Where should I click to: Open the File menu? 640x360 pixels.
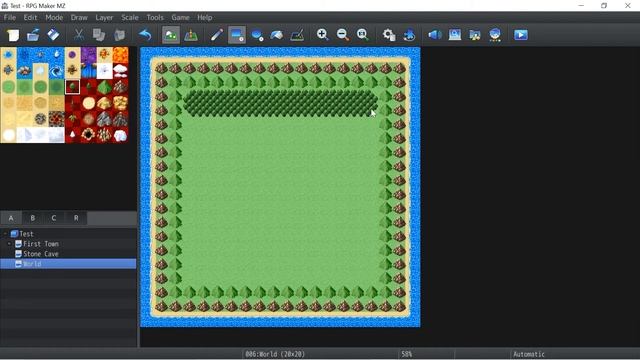click(10, 18)
